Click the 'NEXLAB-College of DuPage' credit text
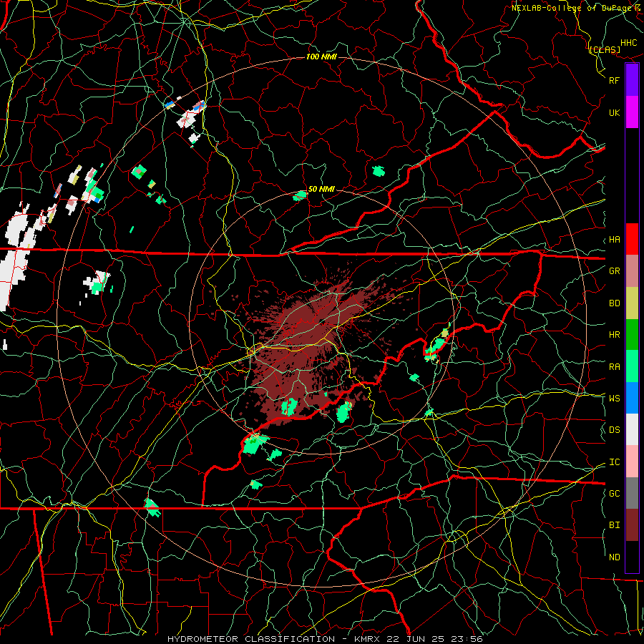The height and width of the screenshot is (644, 644). coord(570,8)
